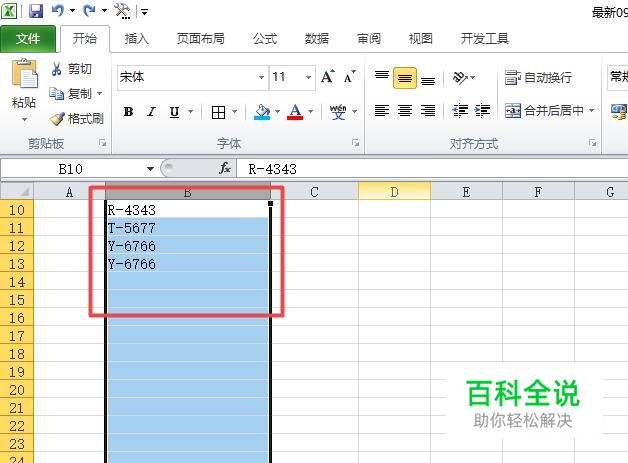Open the underline style dropdown arrow
628x463 pixels.
[x=191, y=112]
